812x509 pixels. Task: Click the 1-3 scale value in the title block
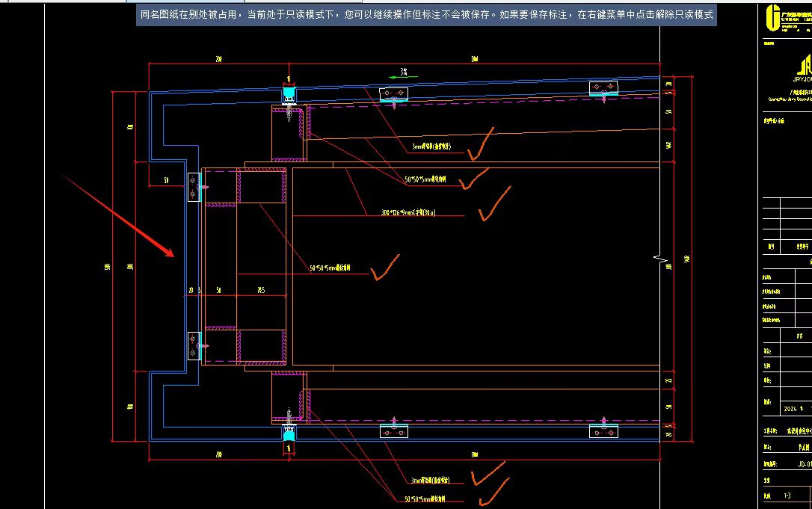pyautogui.click(x=787, y=496)
